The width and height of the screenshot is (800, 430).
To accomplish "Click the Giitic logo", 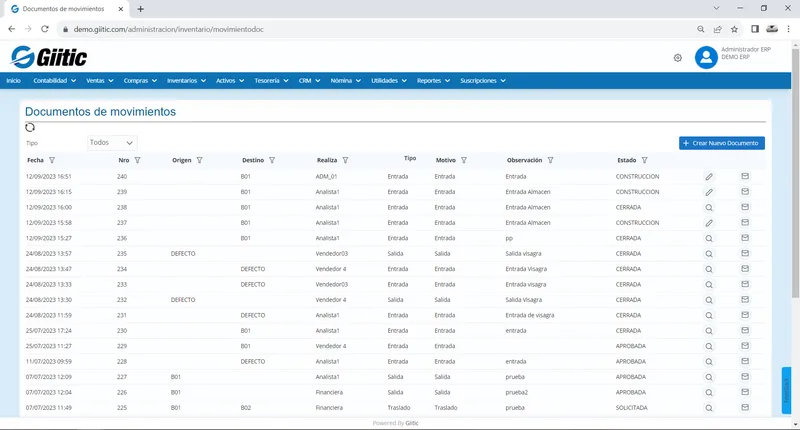I will pos(49,57).
